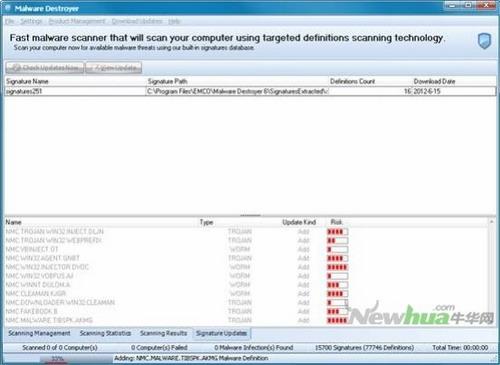Viewport: 500px width, 365px height.
Task: Click the definitions list scrollbar up arrow
Action: coord(491,221)
